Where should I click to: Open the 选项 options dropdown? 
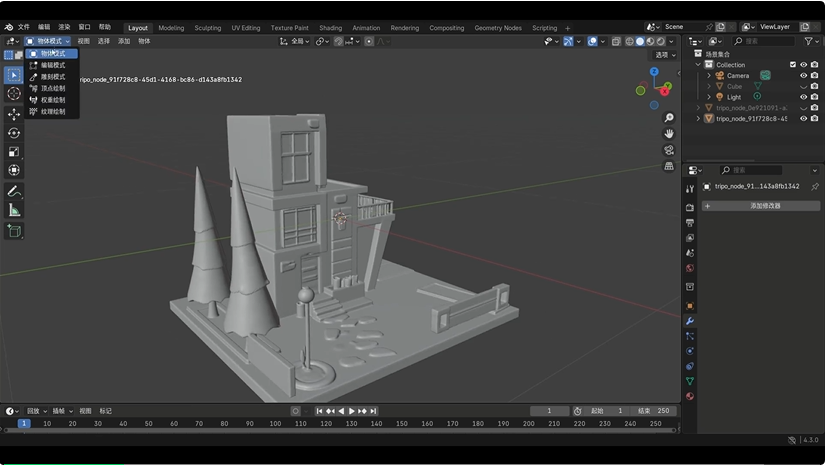[x=665, y=55]
